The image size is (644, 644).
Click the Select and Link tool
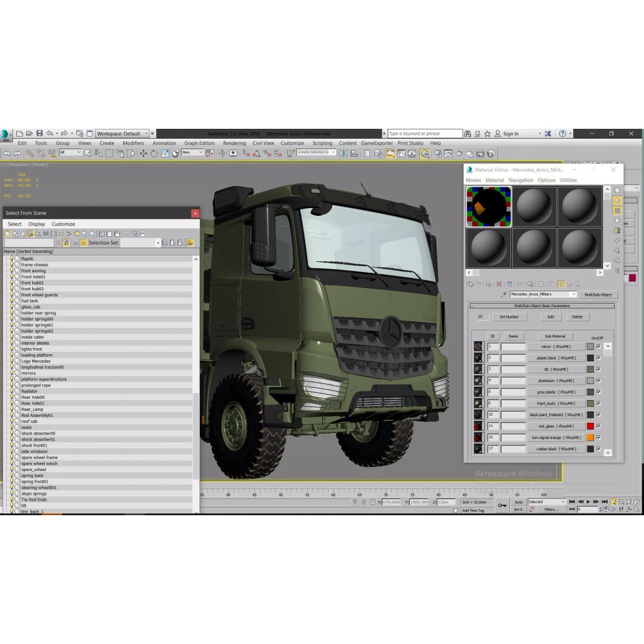click(x=30, y=154)
